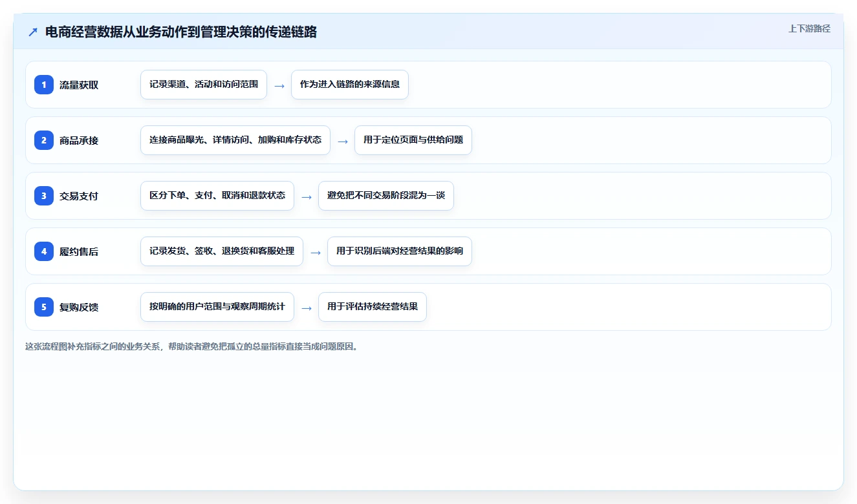The height and width of the screenshot is (504, 857).
Task: Click the diagonal arrow icon beside the title
Action: pyautogui.click(x=33, y=32)
